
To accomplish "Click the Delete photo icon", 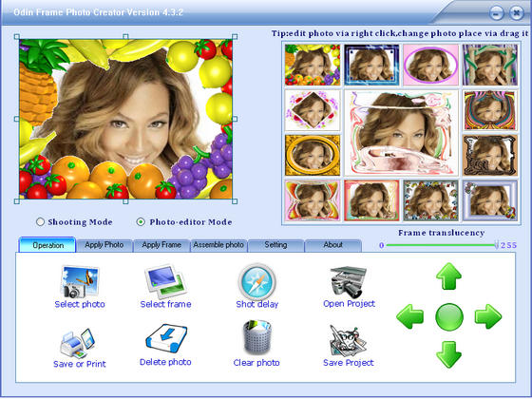I will click(166, 339).
